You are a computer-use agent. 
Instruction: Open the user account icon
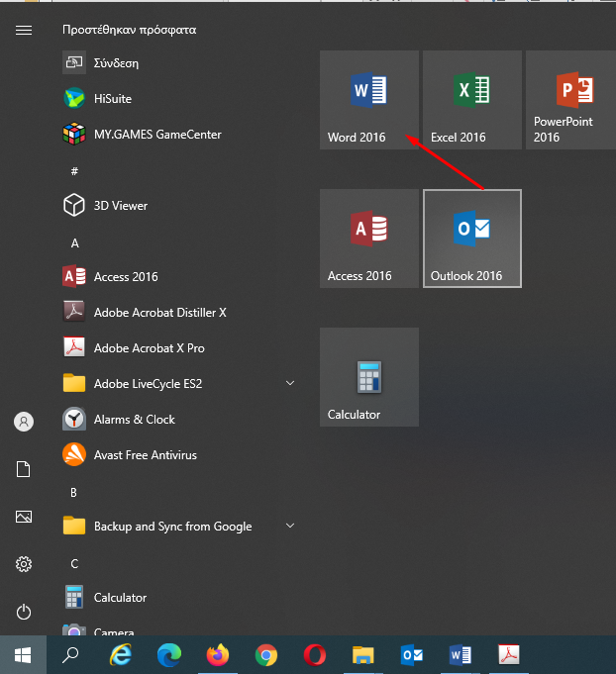[24, 422]
